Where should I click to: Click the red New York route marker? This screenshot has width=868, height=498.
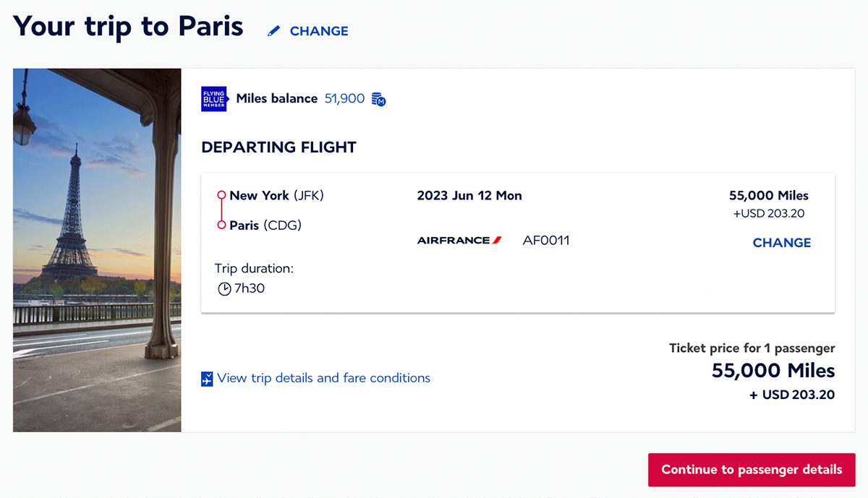coord(221,196)
